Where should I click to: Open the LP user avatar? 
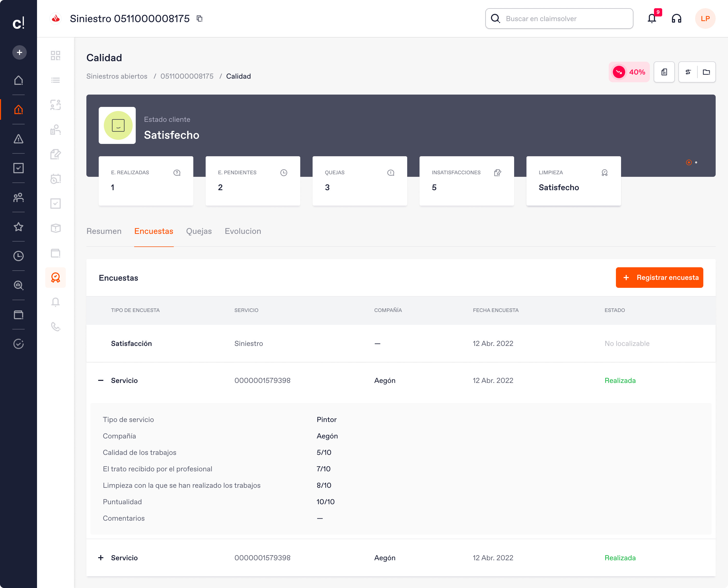coord(705,18)
